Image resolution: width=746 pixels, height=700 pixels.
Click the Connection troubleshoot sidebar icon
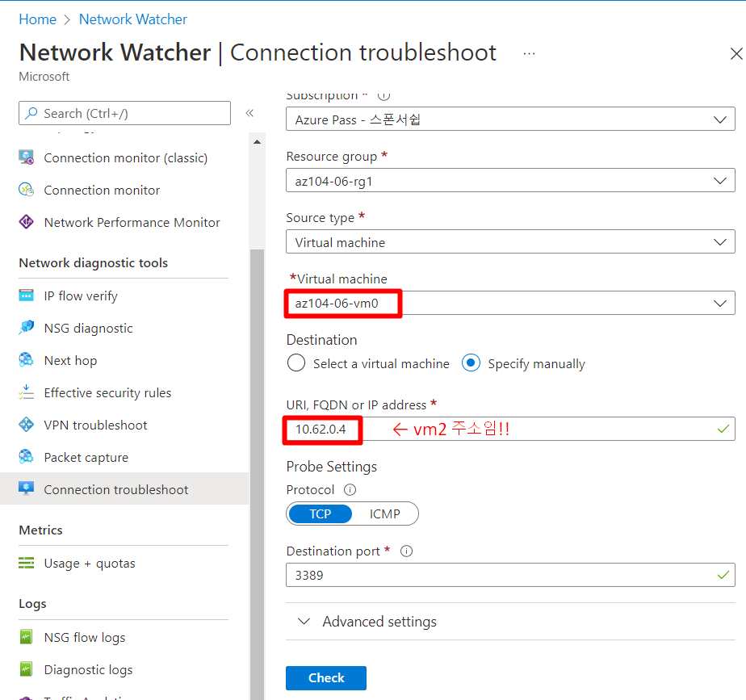point(26,488)
